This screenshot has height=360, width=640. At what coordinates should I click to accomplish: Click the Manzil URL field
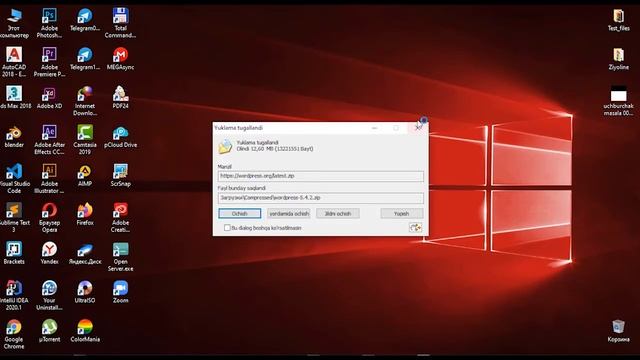321,176
